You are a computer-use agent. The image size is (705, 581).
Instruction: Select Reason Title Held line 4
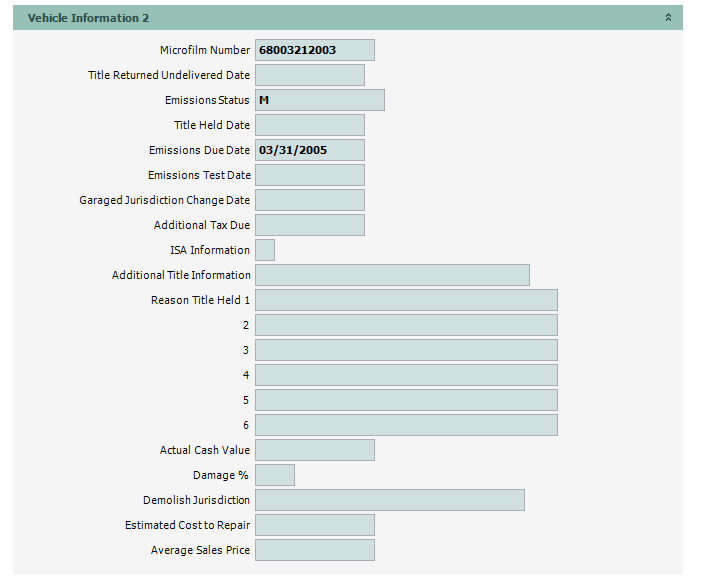coord(406,375)
